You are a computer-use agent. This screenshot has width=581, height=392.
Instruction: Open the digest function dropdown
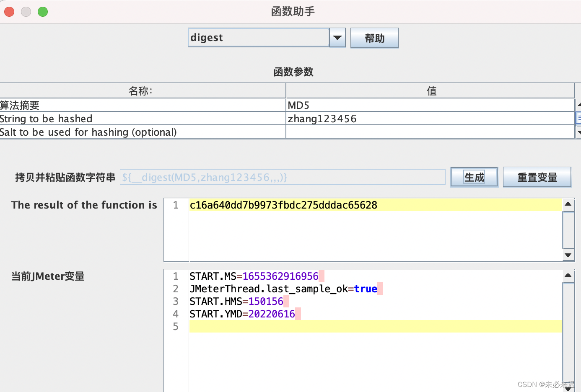(x=258, y=37)
